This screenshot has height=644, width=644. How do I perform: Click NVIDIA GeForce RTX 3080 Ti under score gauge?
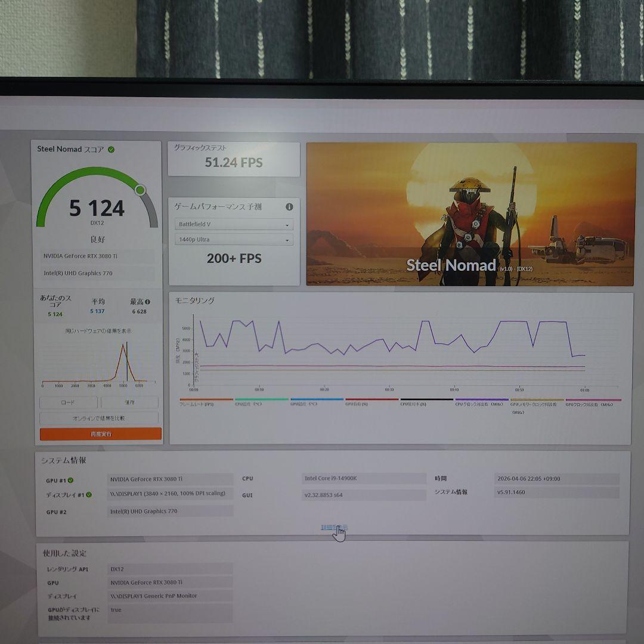click(x=98, y=256)
